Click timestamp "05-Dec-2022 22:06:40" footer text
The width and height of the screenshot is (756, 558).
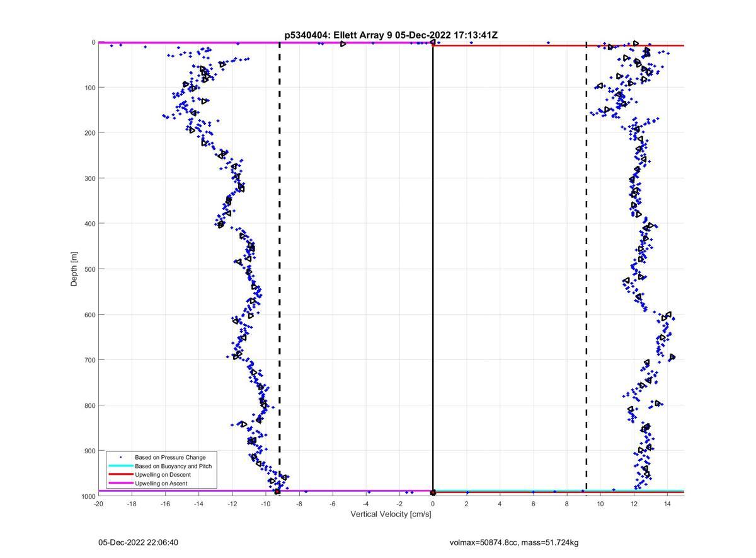tap(138, 542)
